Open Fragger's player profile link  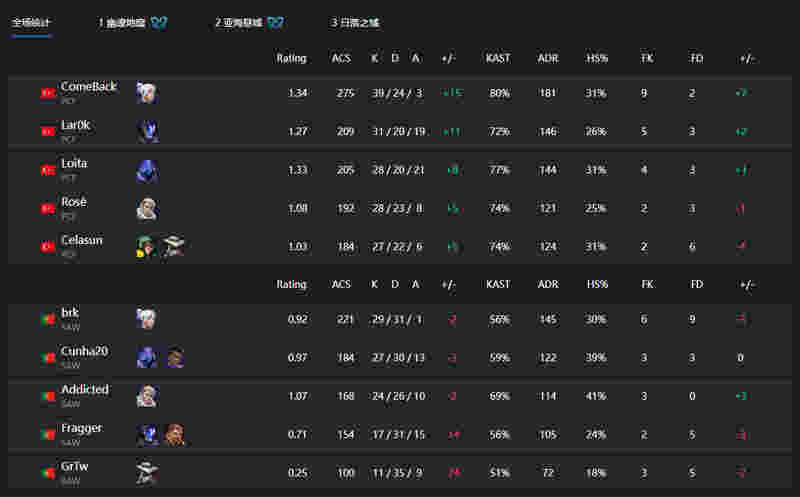pos(82,428)
